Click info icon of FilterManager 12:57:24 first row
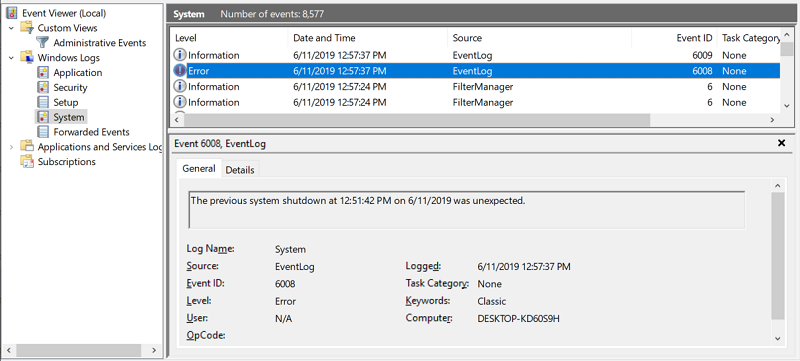Screen dimensions: 800x361 point(180,87)
